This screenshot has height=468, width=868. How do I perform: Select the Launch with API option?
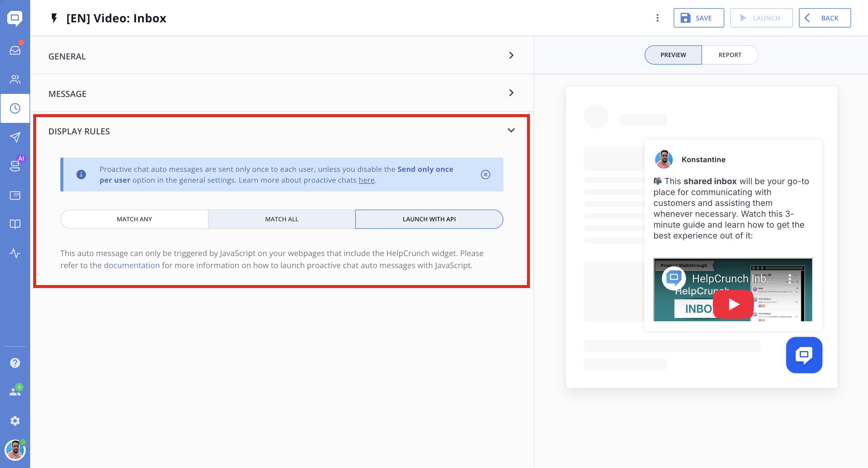[x=429, y=219]
